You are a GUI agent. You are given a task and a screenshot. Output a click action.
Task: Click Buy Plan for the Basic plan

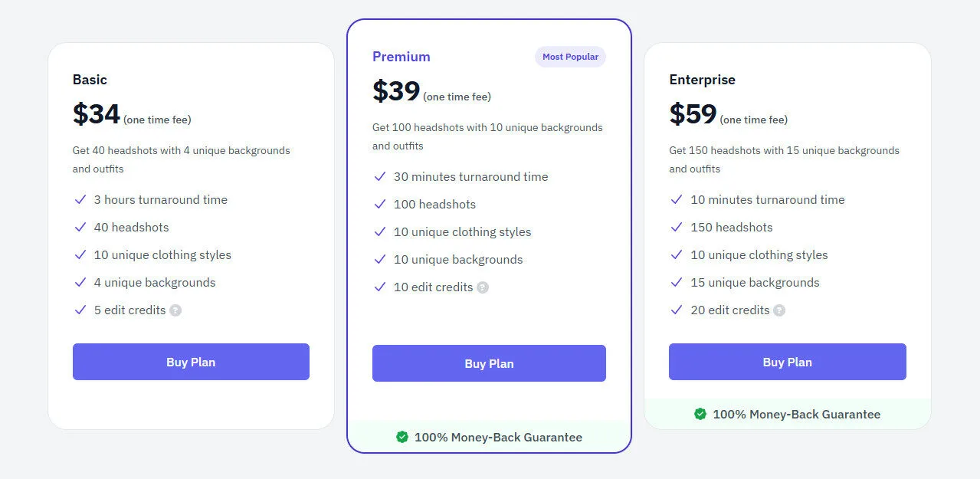[x=191, y=362]
